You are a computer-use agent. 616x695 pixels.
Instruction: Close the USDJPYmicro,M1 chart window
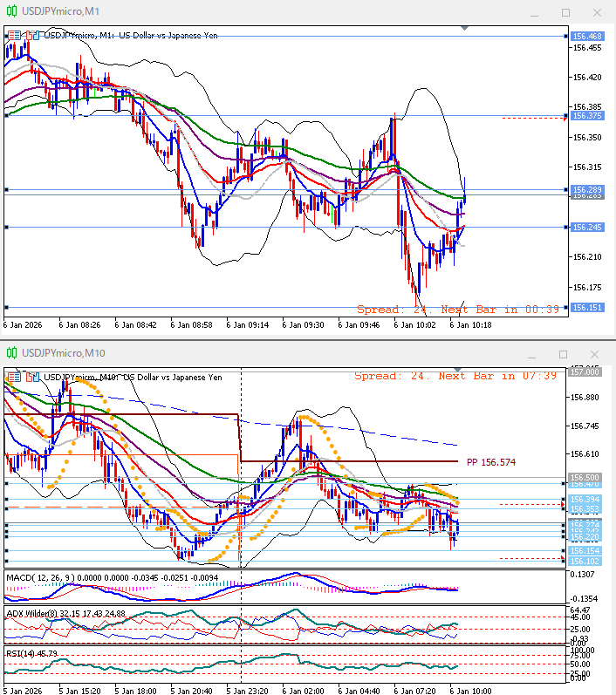click(x=596, y=12)
